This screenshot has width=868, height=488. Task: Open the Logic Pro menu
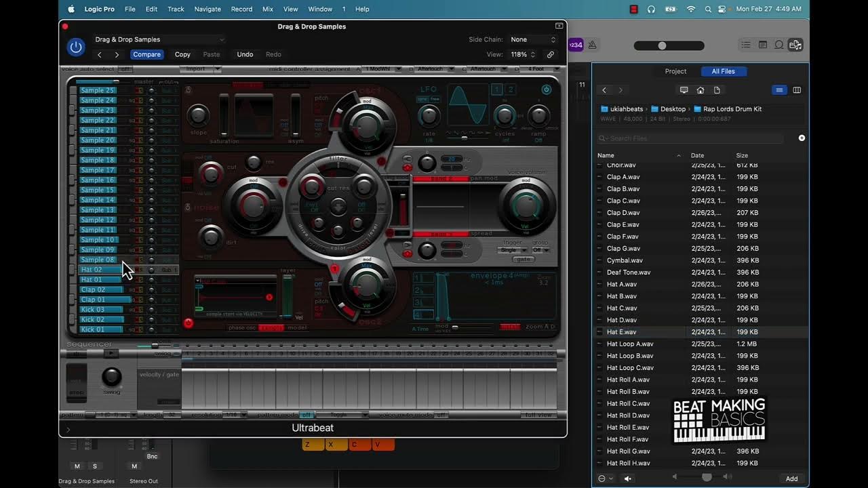[98, 9]
